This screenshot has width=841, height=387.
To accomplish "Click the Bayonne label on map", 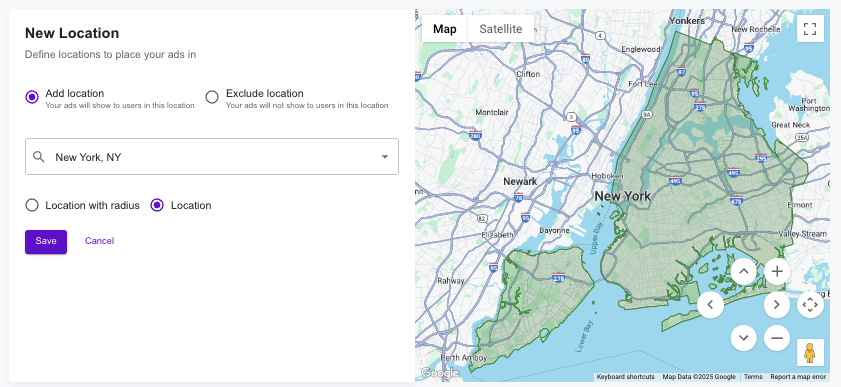I will coord(554,230).
